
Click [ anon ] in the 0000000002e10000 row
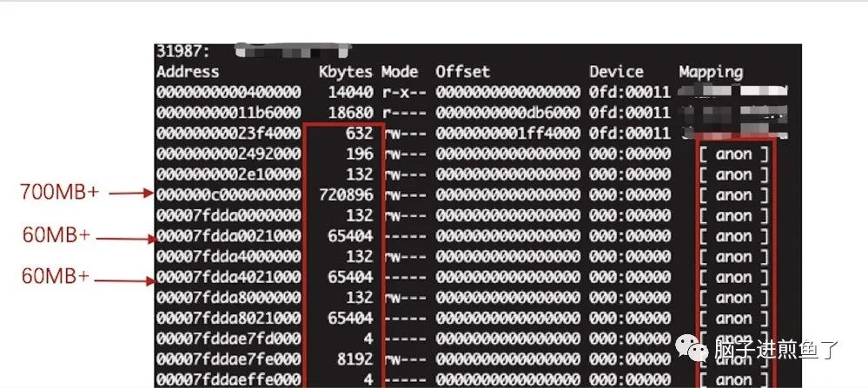coord(734,174)
